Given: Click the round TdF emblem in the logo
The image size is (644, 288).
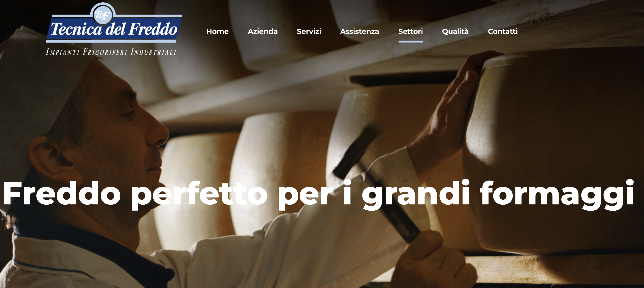Looking at the screenshot, I should tap(103, 15).
